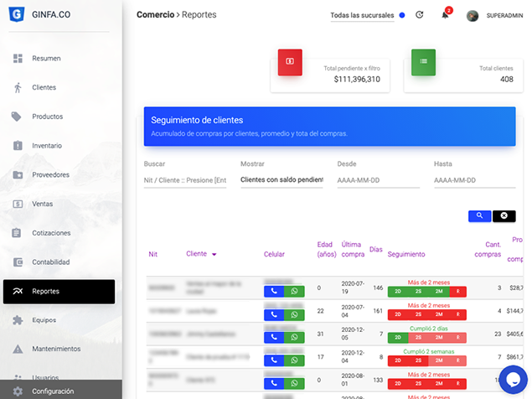The width and height of the screenshot is (532, 399).
Task: Open WhatsApp for the second row client
Action: 295,314
